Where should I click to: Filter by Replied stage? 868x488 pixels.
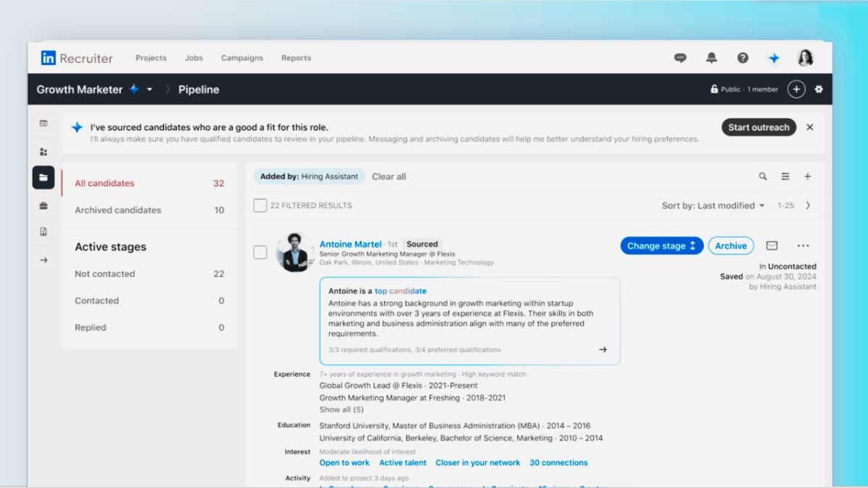tap(149, 327)
